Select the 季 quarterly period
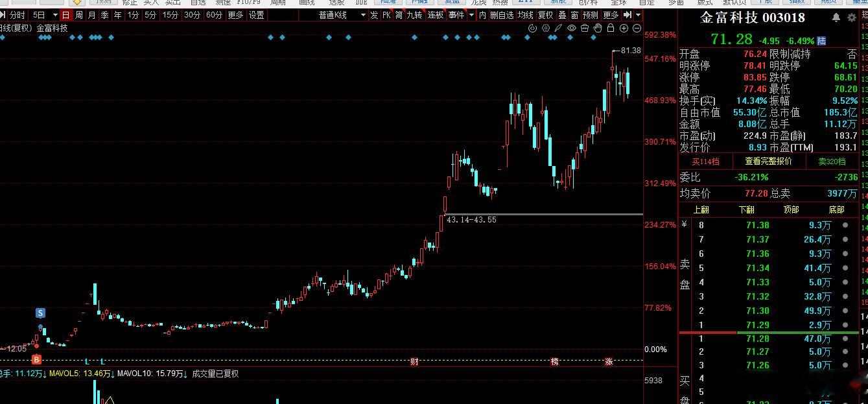The width and height of the screenshot is (868, 404). [x=105, y=15]
